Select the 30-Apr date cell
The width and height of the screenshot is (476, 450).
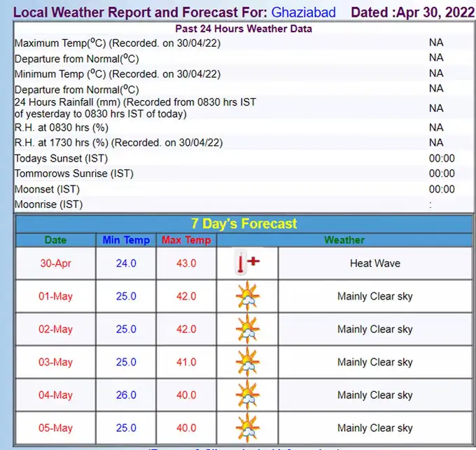[55, 263]
